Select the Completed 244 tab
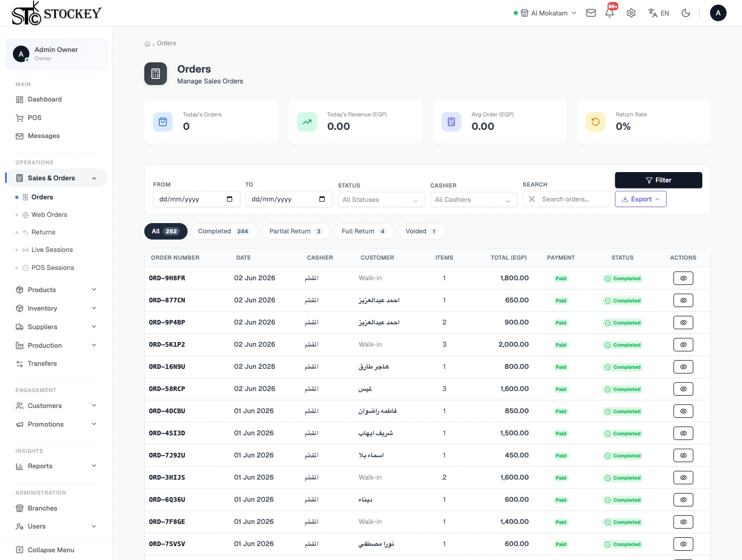Screen dimensions: 742x560 [x=224, y=231]
